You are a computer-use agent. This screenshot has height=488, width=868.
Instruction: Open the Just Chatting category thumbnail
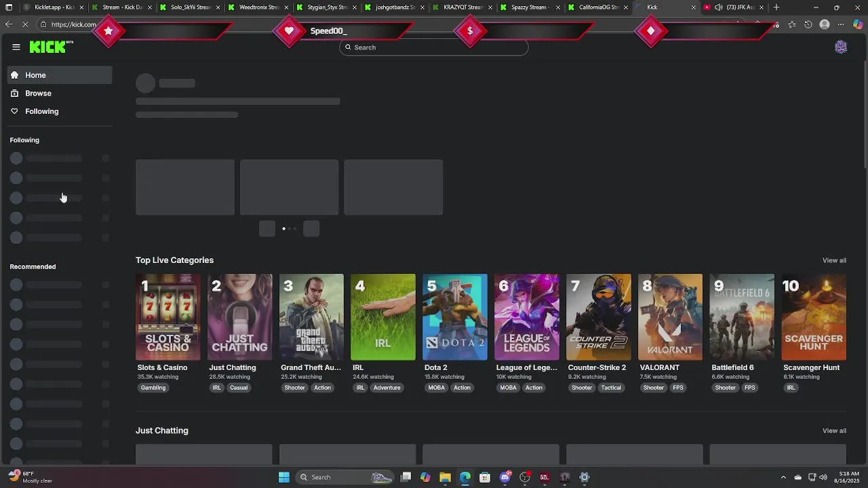click(240, 317)
